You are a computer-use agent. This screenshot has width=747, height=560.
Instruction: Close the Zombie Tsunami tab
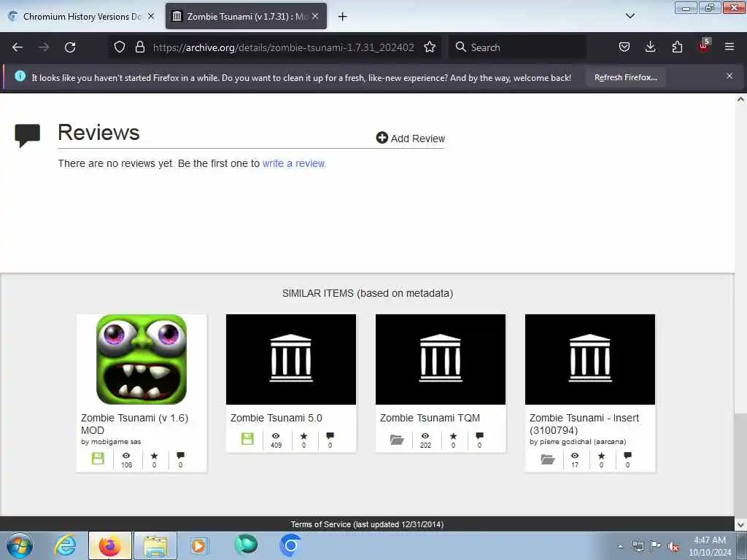point(315,16)
